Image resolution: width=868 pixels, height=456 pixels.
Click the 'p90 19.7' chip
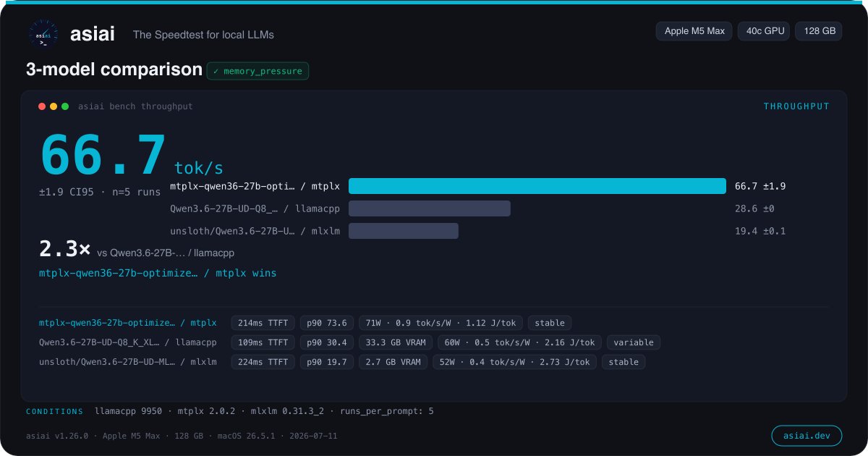point(326,362)
